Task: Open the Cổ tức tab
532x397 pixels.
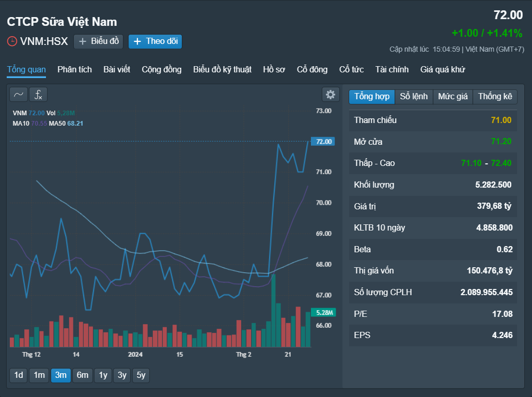Action: click(x=352, y=70)
